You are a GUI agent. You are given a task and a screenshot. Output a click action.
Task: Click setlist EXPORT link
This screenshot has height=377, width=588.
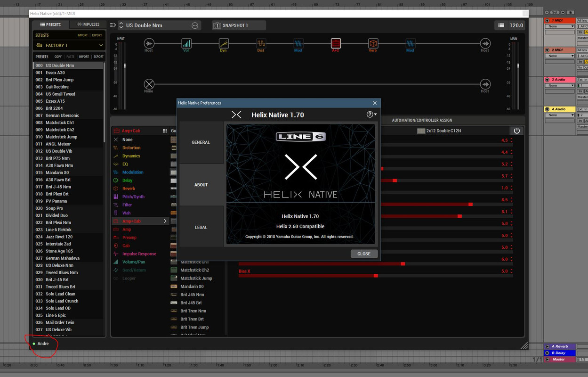[x=97, y=35]
